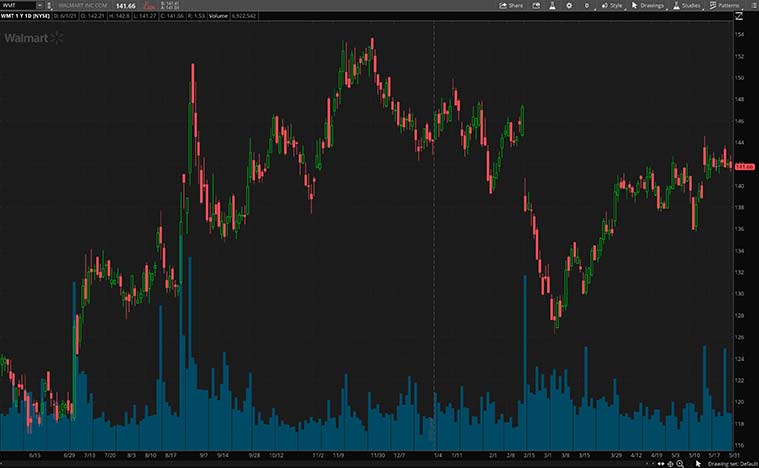This screenshot has width=759, height=468.
Task: Click the zoom magnifier icon at bottom
Action: [x=680, y=464]
